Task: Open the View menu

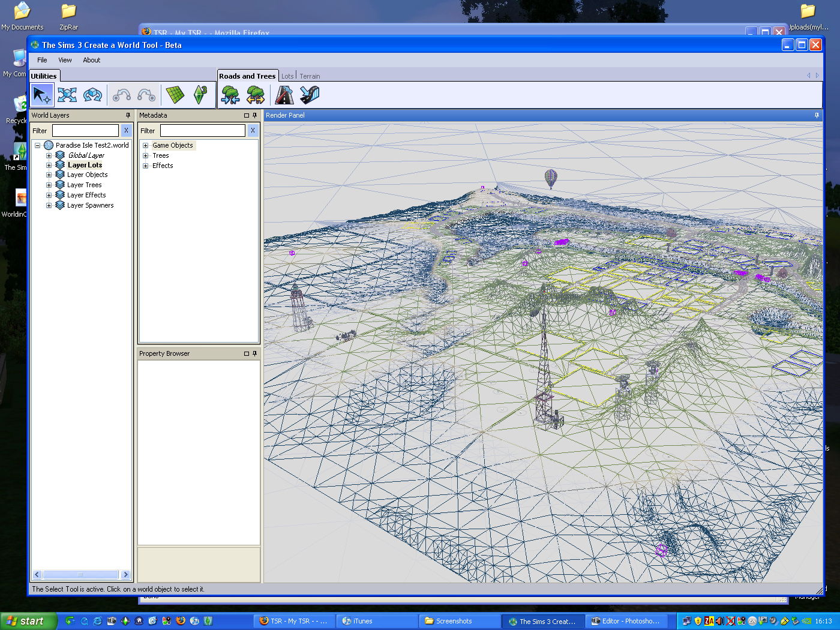Action: 65,60
